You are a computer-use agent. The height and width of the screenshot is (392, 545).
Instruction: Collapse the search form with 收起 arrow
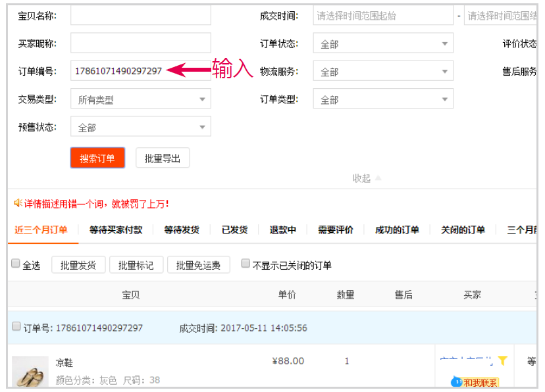367,178
